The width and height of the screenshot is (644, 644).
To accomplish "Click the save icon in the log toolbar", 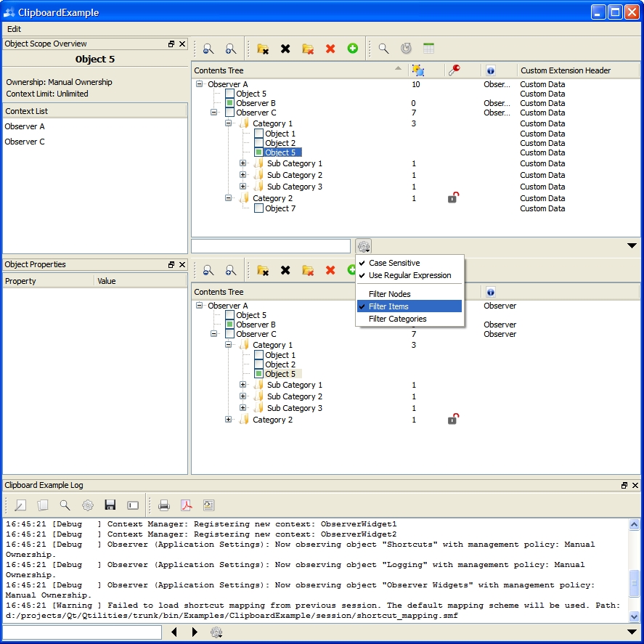I will point(110,505).
